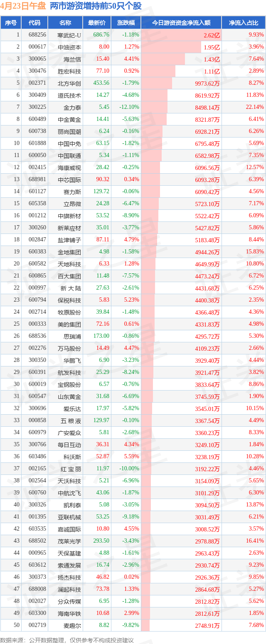This screenshot has width=266, height=644.
Task: Click the 序号 column header
Action: pos(11,23)
